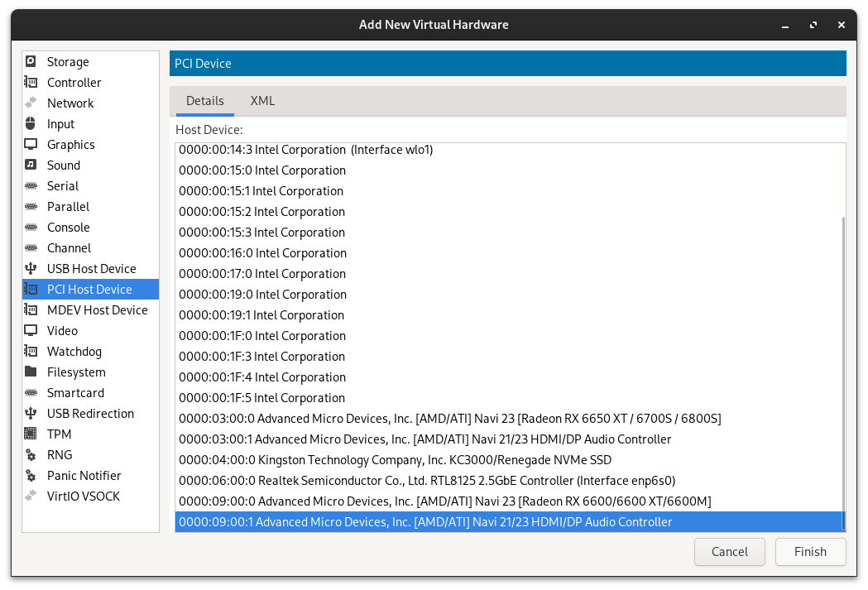The height and width of the screenshot is (590, 868).
Task: Click the Channel port icon
Action: click(31, 248)
